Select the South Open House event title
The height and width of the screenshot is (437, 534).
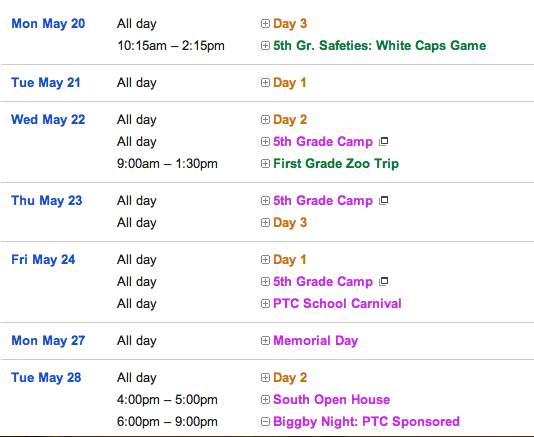pos(332,400)
